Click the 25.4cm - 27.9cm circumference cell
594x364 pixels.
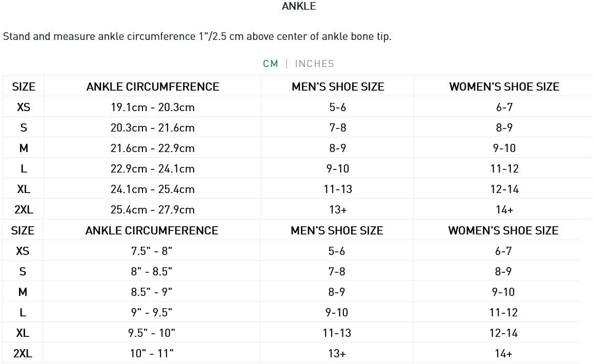(152, 210)
